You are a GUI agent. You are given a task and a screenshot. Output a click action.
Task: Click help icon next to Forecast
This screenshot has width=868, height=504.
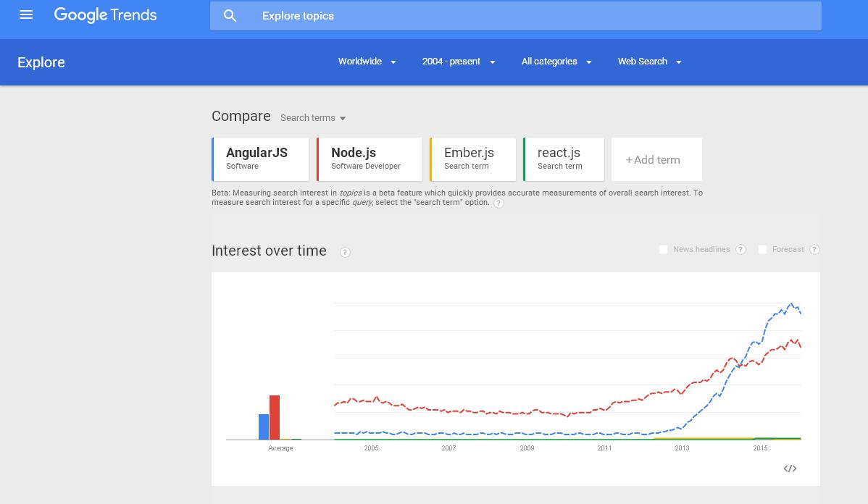[814, 250]
